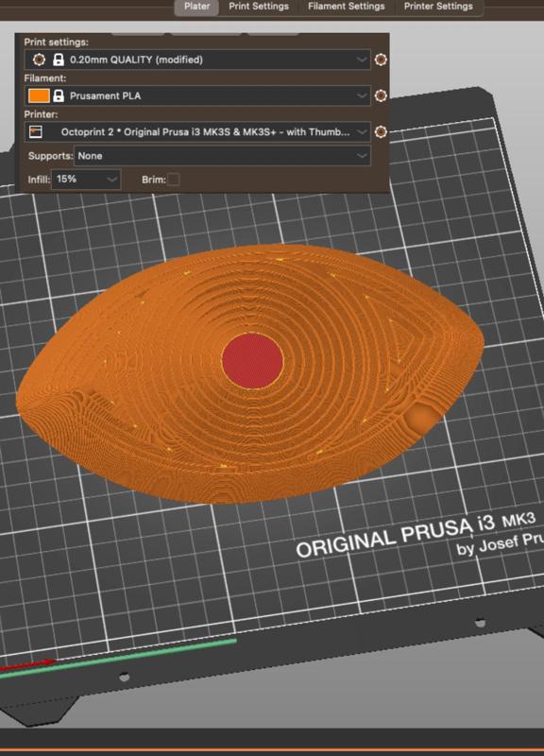544x756 pixels.
Task: Open print preset editor cog at row end
Action: point(381,60)
